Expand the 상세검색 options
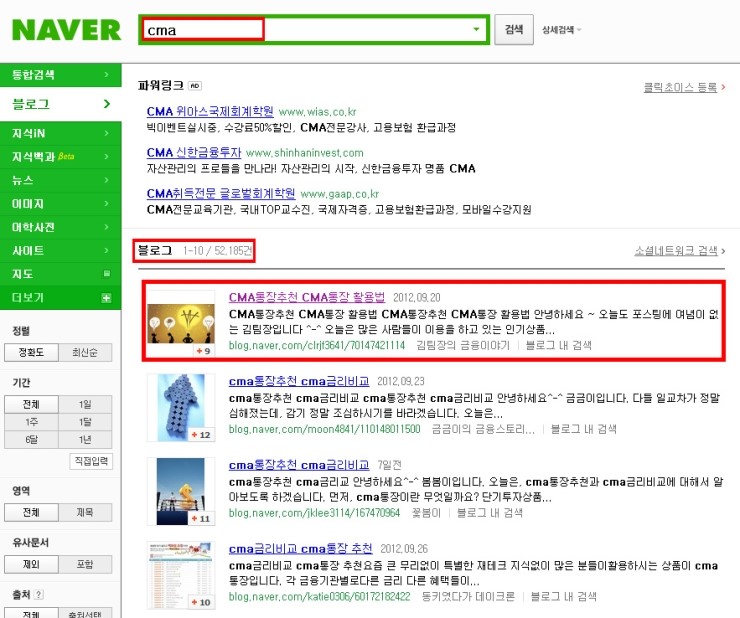This screenshot has width=740, height=618. coord(562,30)
